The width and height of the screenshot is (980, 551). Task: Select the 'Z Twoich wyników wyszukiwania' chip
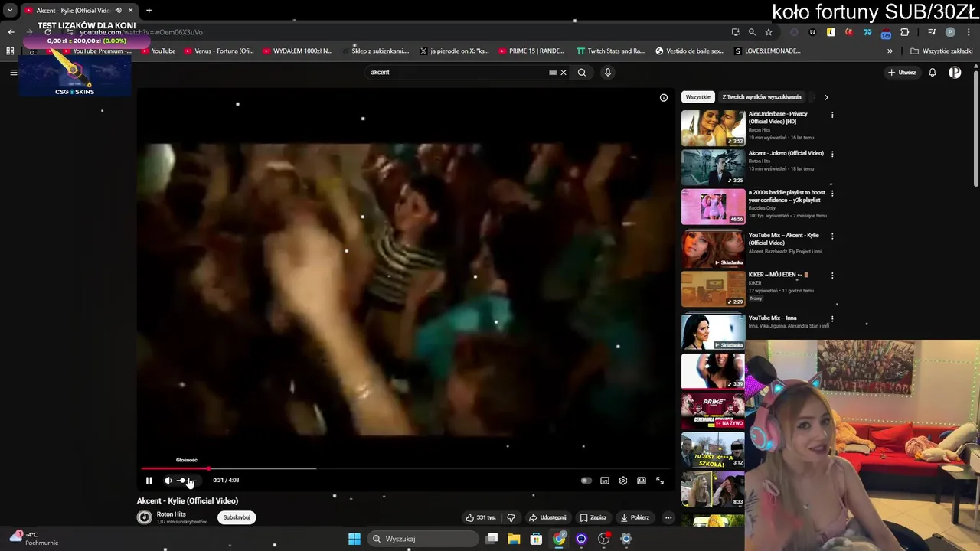pyautogui.click(x=762, y=97)
